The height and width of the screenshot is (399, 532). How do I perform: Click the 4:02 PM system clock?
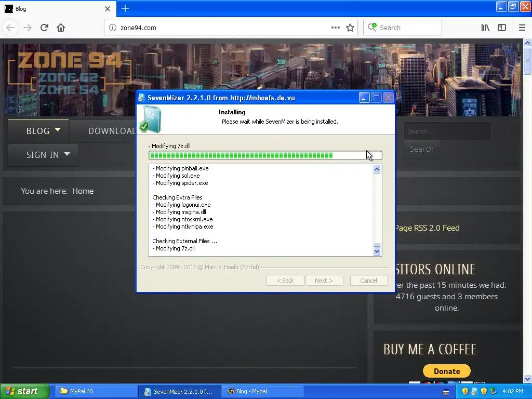[x=513, y=391]
